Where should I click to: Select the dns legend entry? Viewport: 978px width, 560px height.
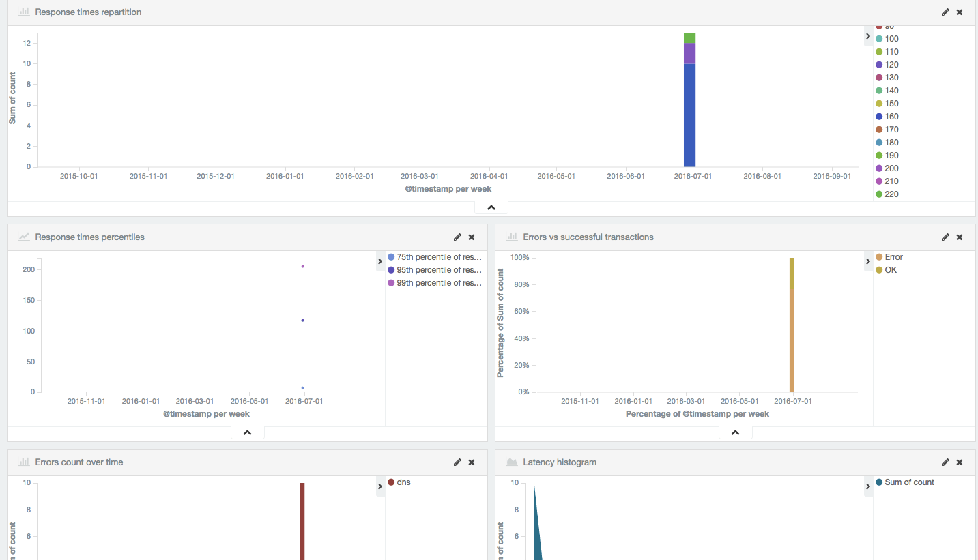[x=399, y=482]
